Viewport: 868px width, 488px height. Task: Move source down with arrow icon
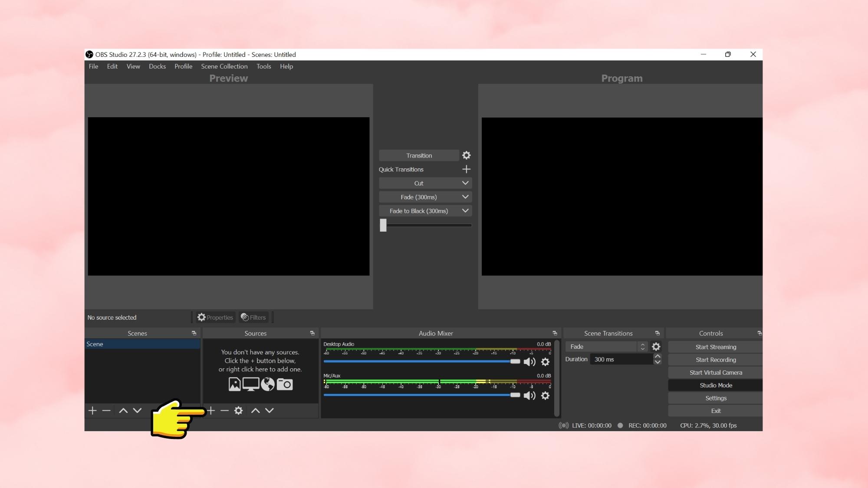tap(270, 410)
